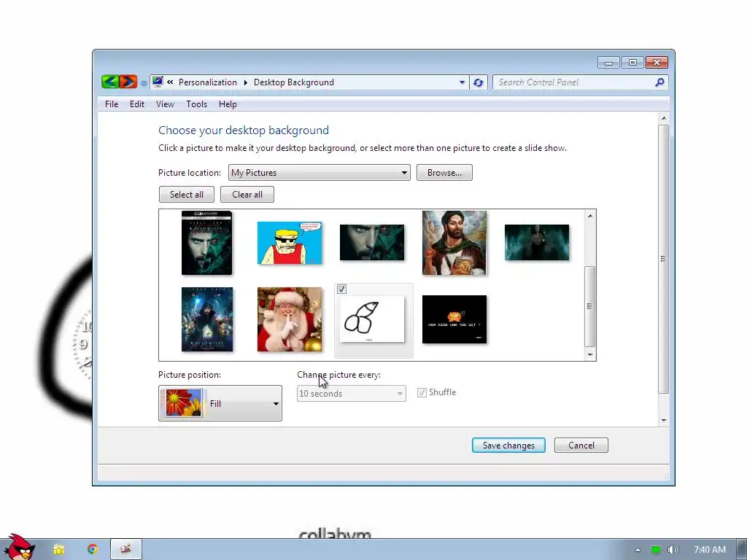Select the black-and-white doodle thumbnail
This screenshot has height=560, width=747.
coord(372,319)
